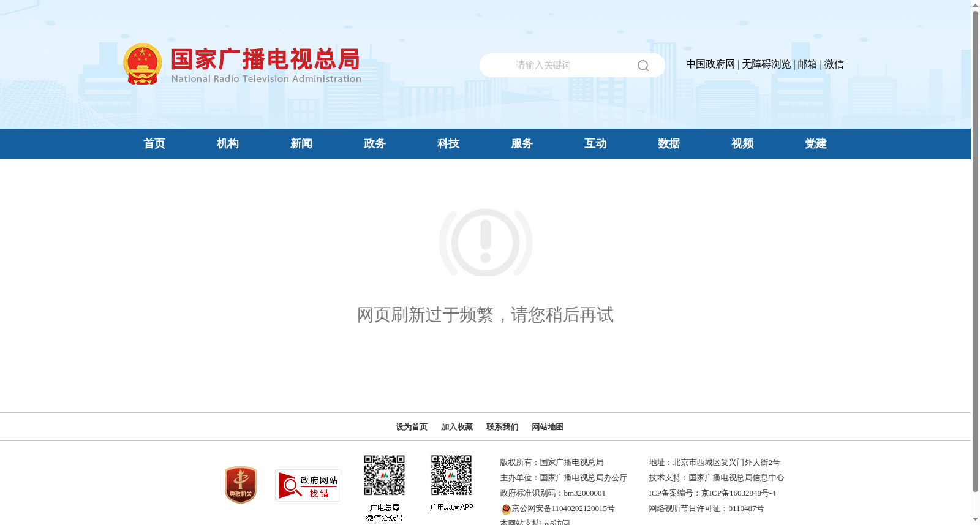Click the 京公网安备11040202120015号 link

tap(563, 508)
